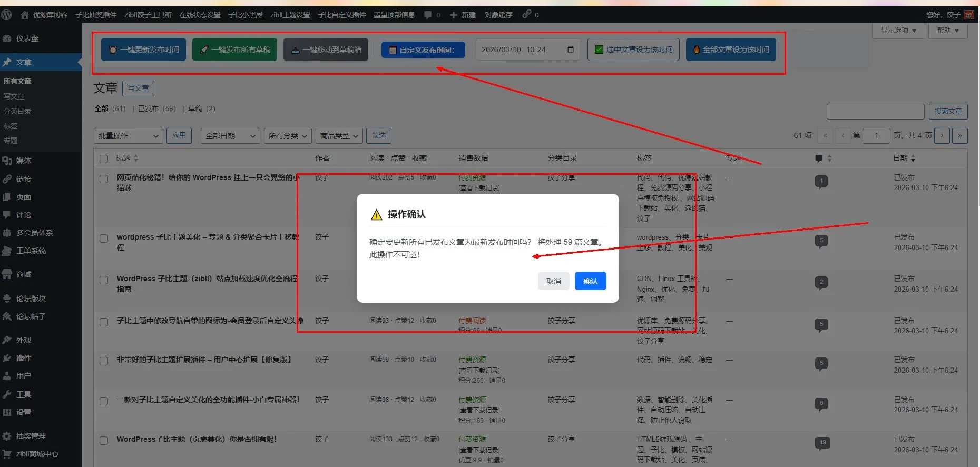Open 批量操作 bulk actions dropdown
The height and width of the screenshot is (467, 980).
coord(128,136)
